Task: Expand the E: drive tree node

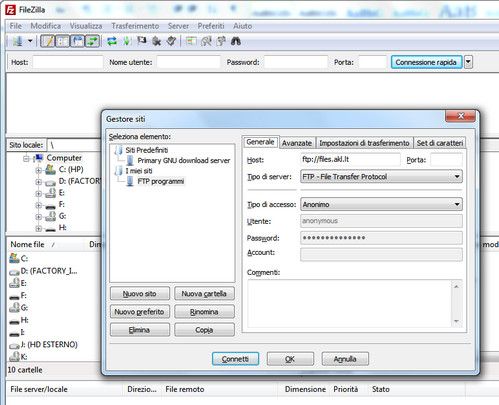Action: (x=38, y=194)
